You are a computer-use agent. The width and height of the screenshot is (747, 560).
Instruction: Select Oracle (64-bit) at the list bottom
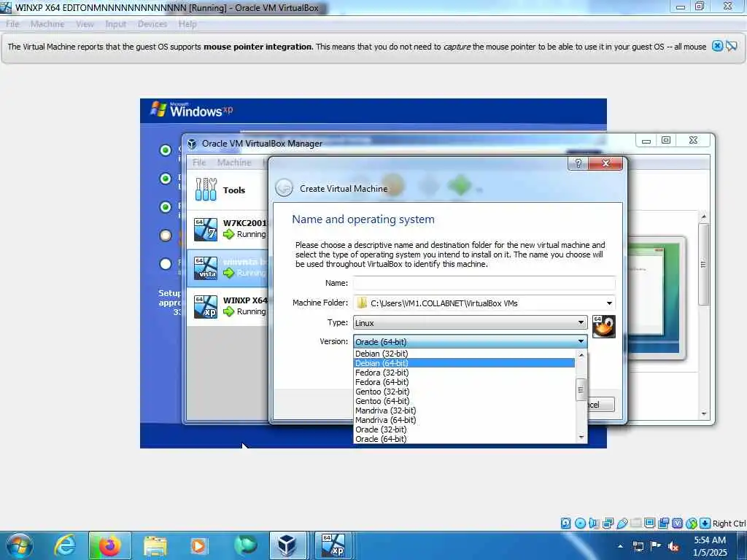(x=465, y=439)
